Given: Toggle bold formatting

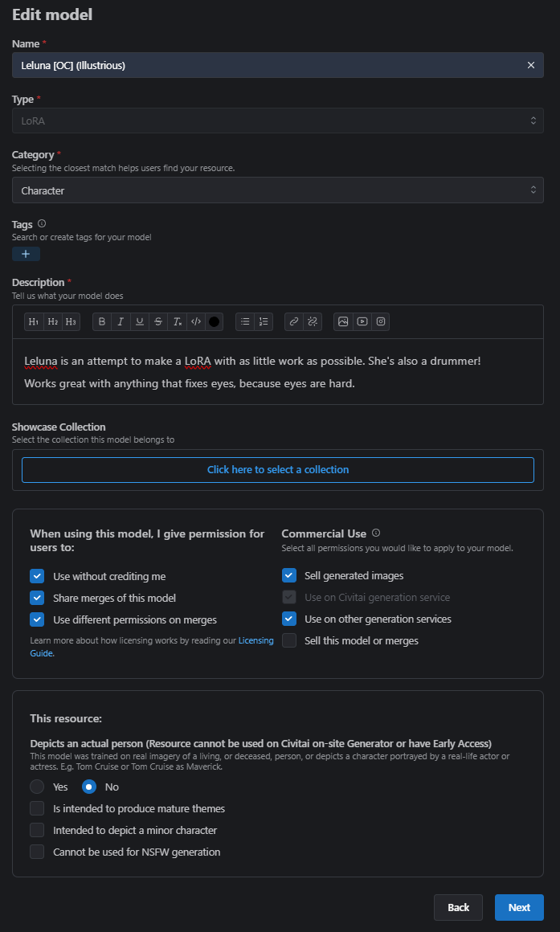Looking at the screenshot, I should (x=102, y=321).
